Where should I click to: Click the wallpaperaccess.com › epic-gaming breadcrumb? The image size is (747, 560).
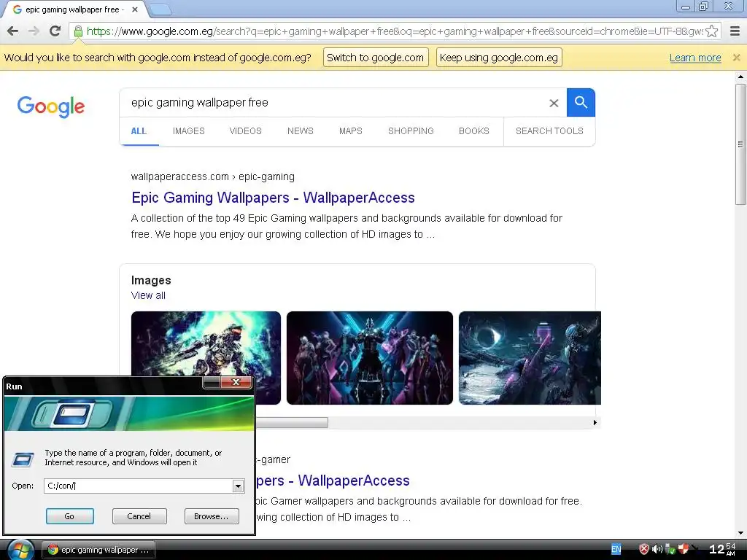pos(212,176)
